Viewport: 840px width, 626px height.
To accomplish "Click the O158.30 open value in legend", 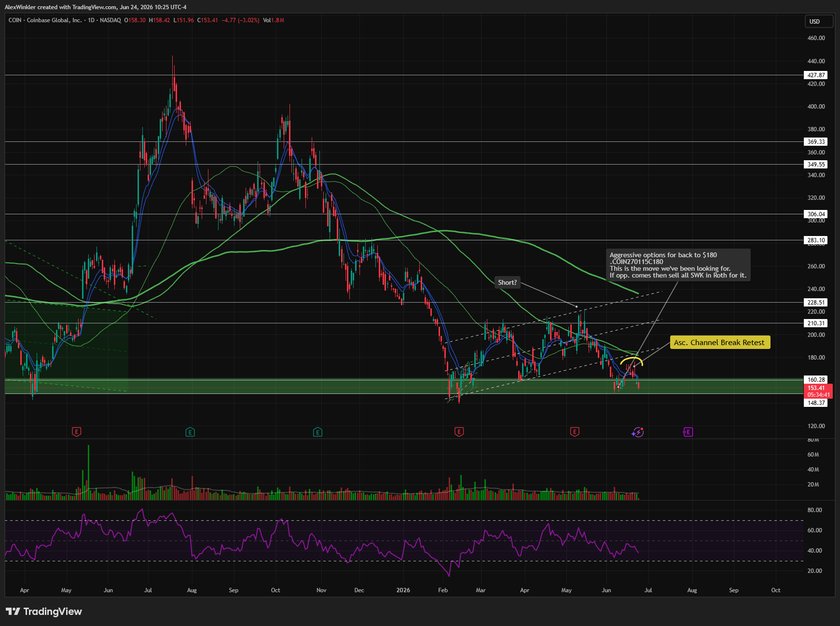I will pos(135,20).
